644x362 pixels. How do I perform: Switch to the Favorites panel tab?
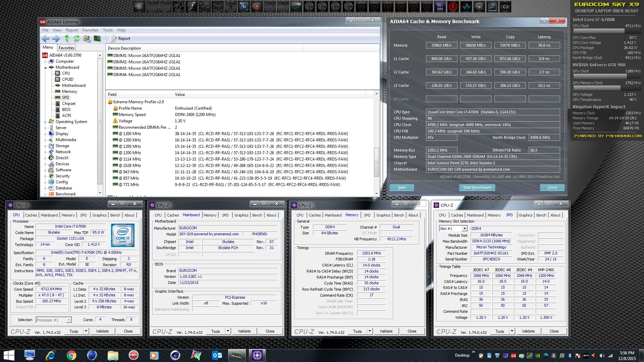(x=66, y=48)
